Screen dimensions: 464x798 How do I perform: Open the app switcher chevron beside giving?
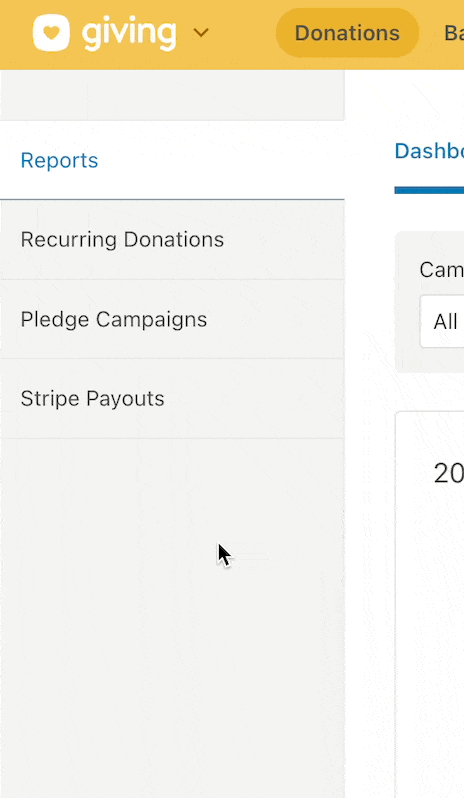201,33
